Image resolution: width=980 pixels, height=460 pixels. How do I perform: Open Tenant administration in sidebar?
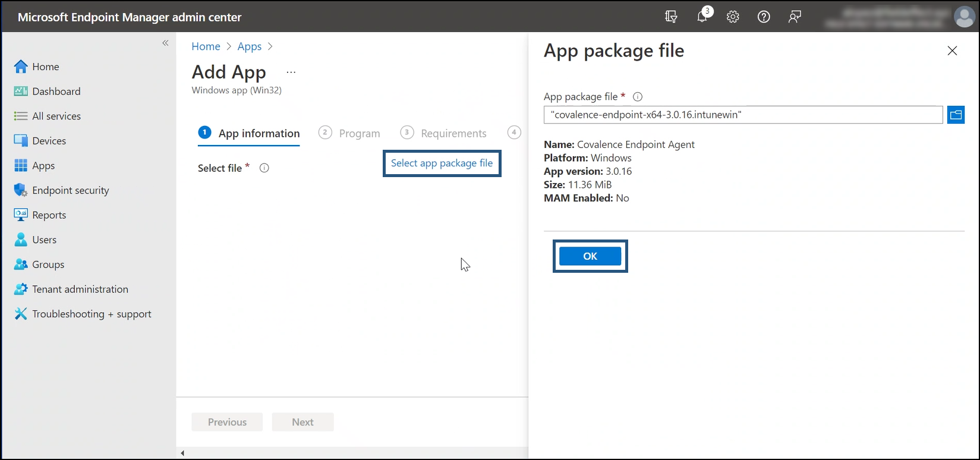71,289
